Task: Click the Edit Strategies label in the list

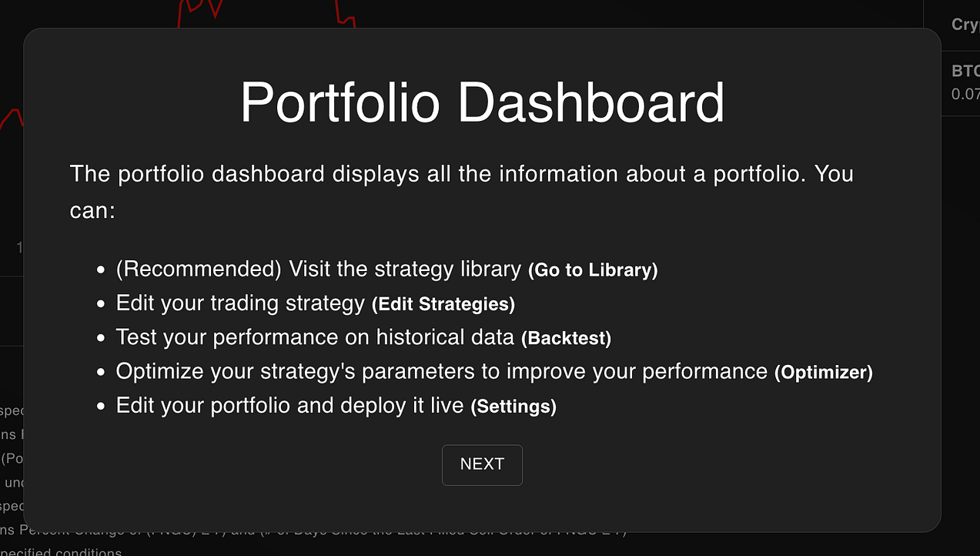Action: (x=443, y=303)
